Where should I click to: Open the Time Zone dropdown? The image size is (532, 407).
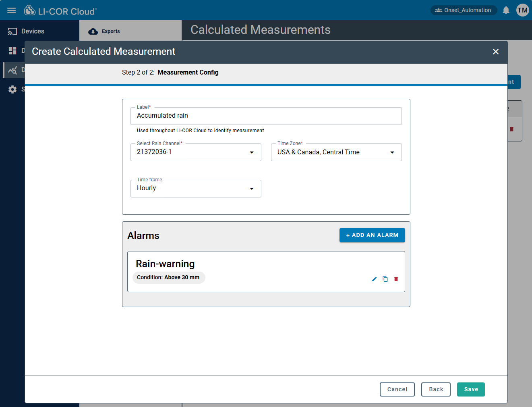click(x=336, y=152)
